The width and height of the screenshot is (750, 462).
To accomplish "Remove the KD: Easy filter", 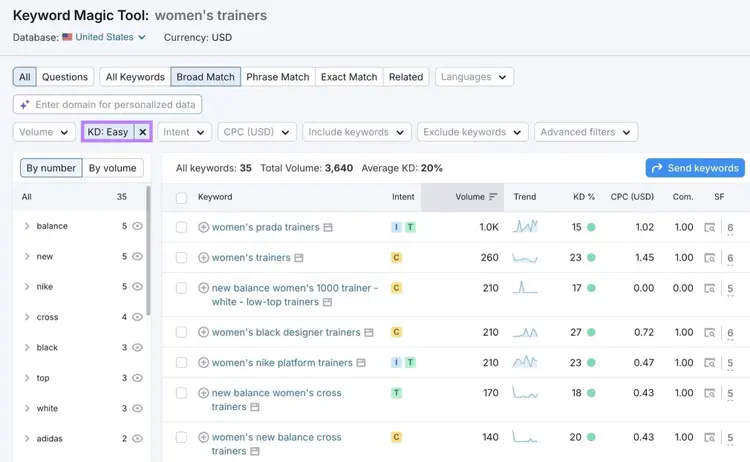I will coord(143,132).
